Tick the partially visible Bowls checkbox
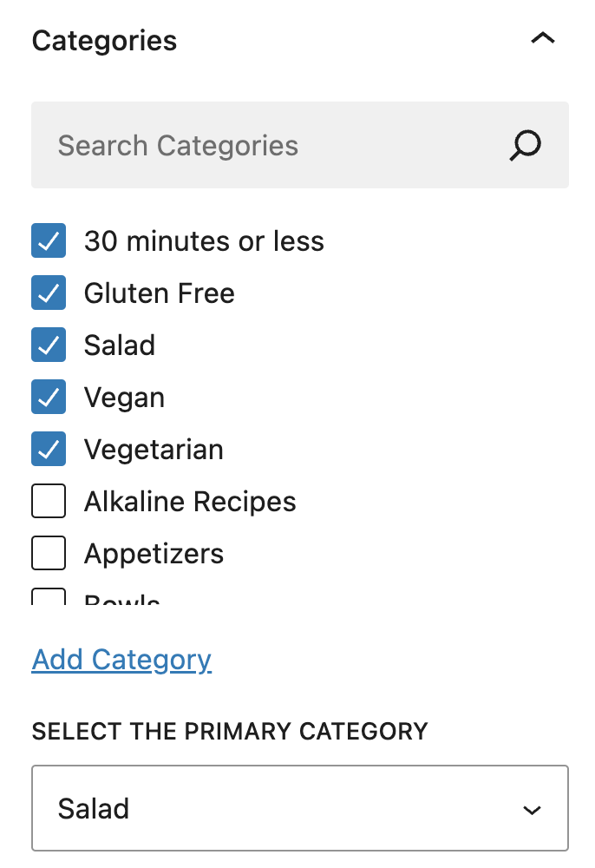 click(x=49, y=597)
